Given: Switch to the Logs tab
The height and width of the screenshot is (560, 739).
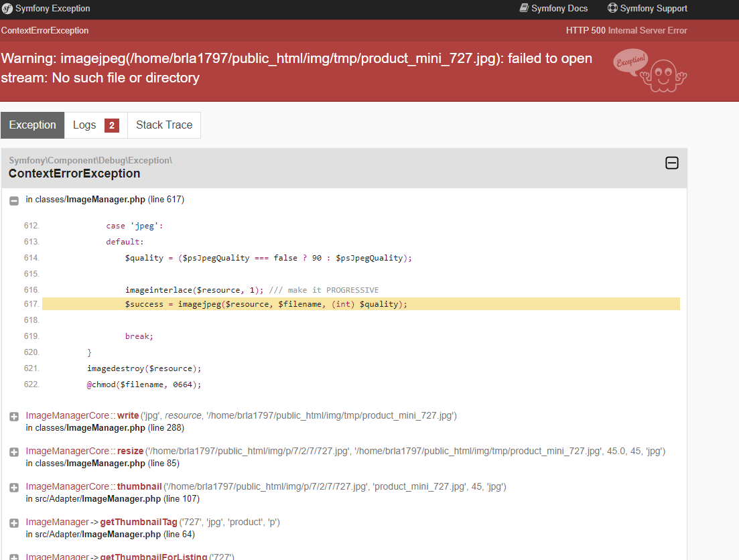Looking at the screenshot, I should tap(96, 125).
